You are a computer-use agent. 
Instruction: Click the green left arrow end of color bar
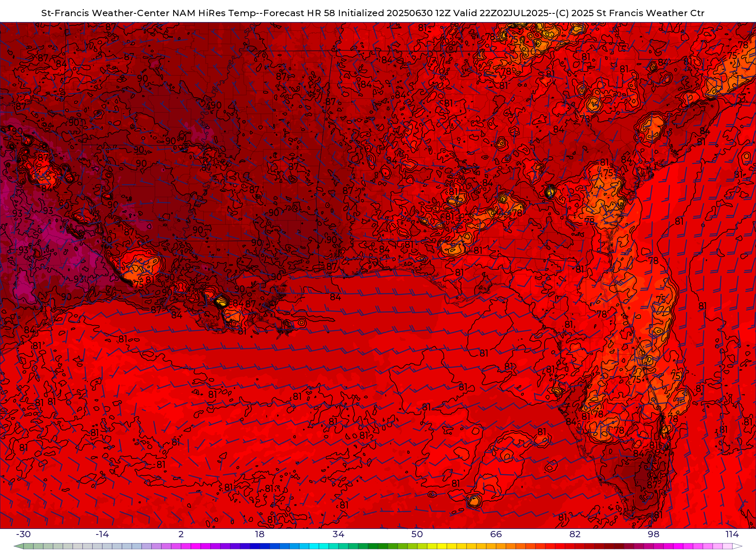(x=19, y=546)
